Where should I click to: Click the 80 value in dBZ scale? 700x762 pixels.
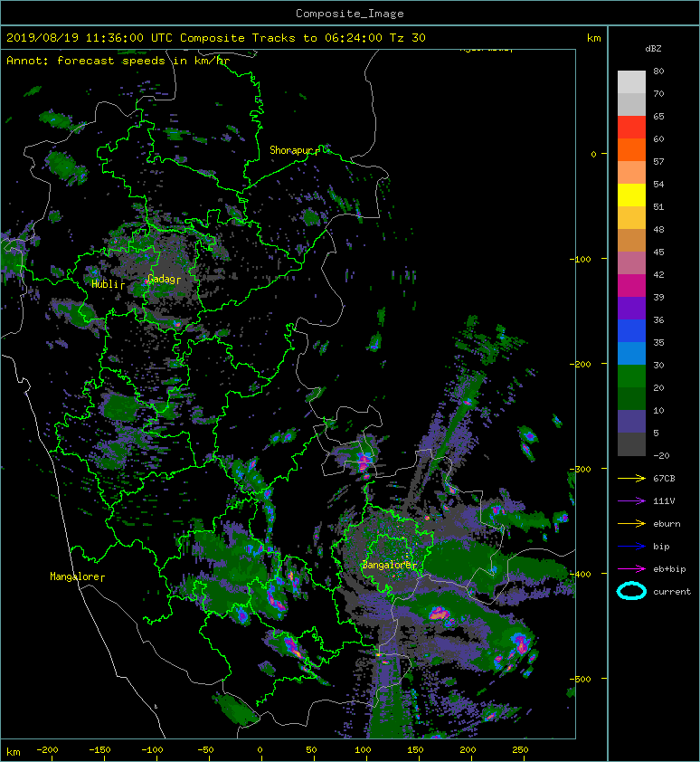tap(658, 71)
